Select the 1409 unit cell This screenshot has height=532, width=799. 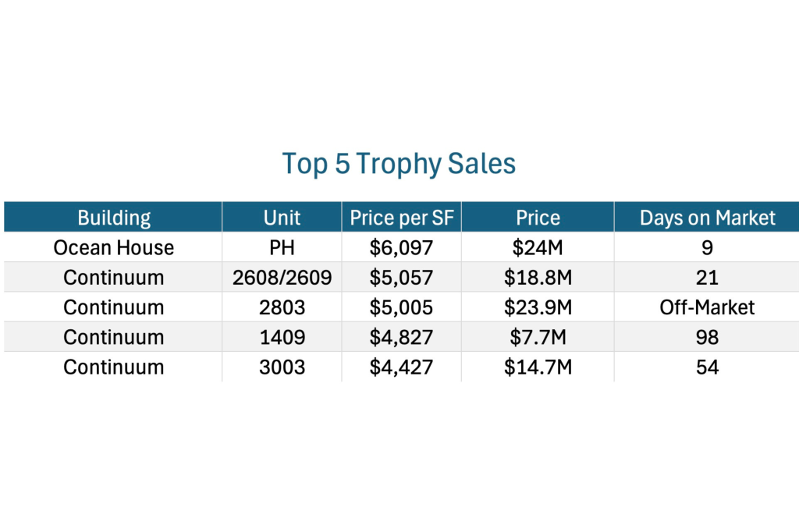click(282, 337)
